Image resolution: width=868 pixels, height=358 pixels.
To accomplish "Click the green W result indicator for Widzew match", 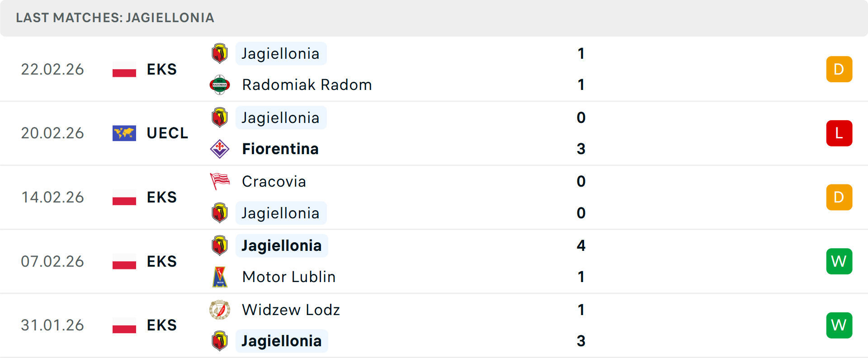I will pos(839,325).
